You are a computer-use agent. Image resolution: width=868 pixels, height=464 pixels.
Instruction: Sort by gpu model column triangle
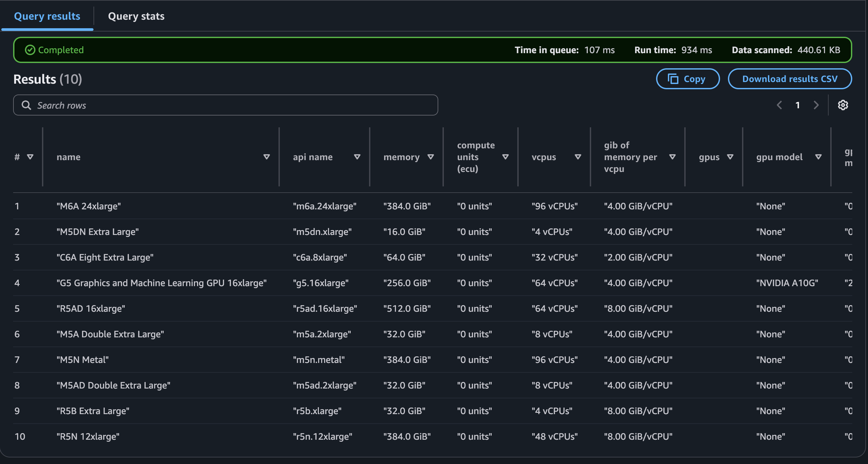(818, 157)
